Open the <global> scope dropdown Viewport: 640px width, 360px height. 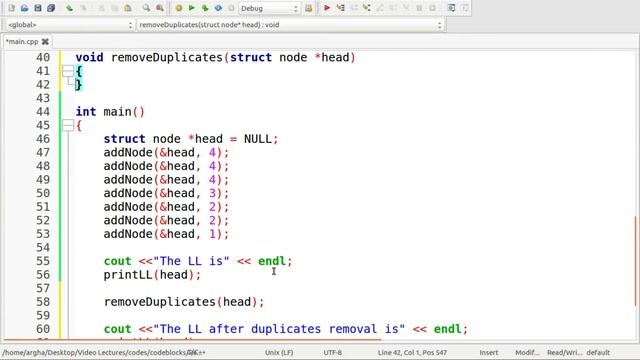(x=70, y=25)
